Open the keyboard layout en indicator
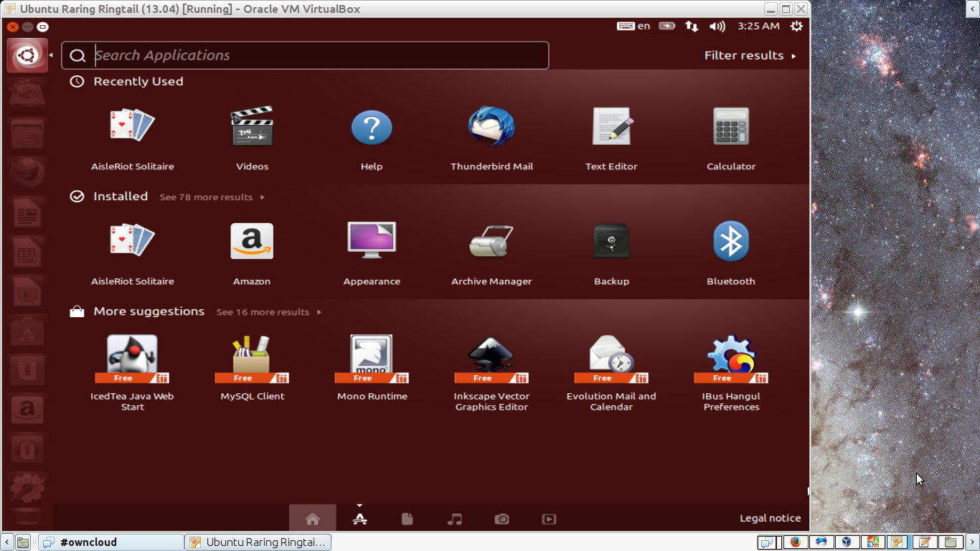980x551 pixels. (633, 26)
